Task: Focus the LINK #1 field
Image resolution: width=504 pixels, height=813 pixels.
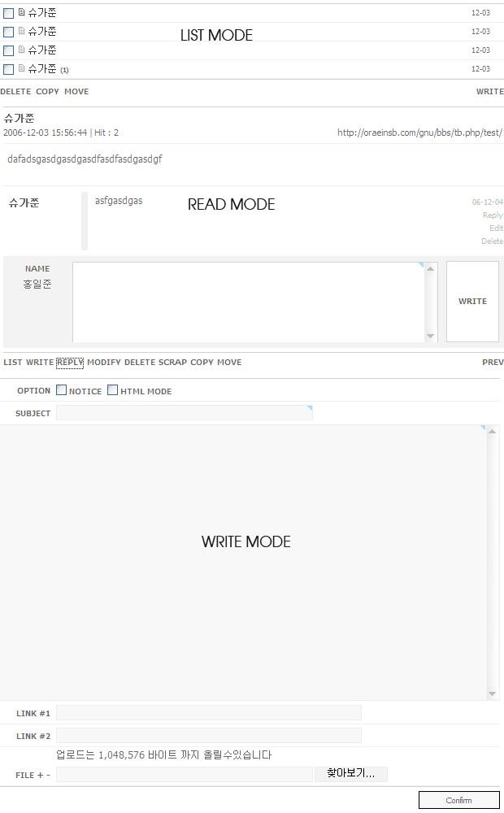Action: point(208,713)
